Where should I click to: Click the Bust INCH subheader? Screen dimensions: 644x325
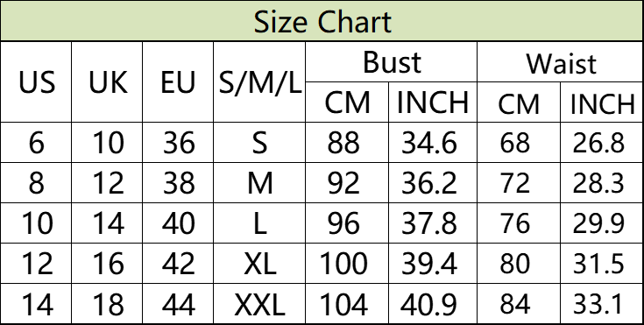[433, 102]
